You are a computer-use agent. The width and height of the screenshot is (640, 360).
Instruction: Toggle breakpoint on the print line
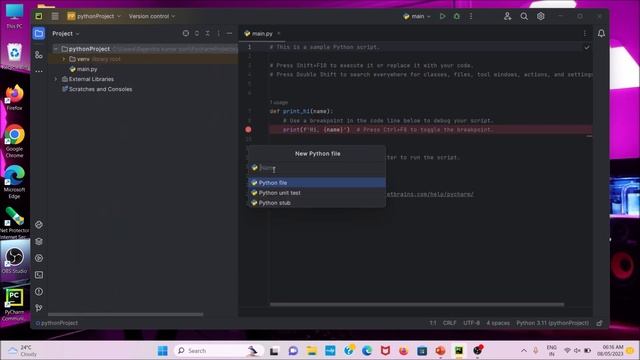pos(248,129)
